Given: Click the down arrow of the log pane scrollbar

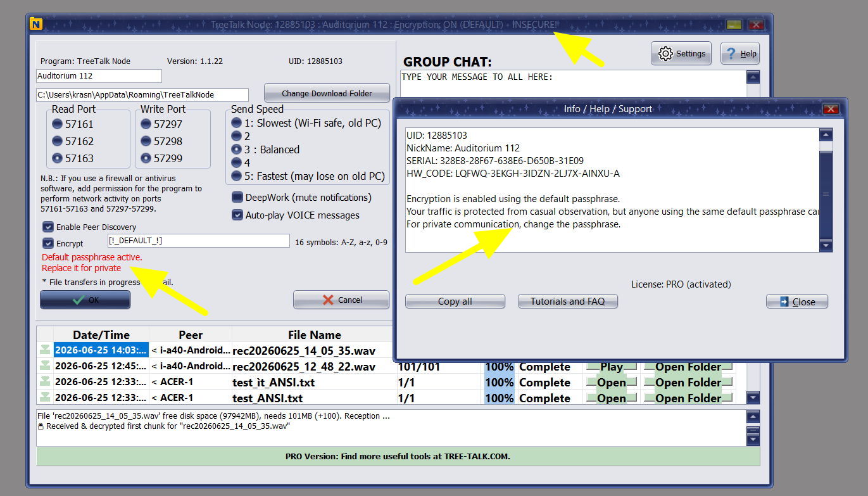Looking at the screenshot, I should 753,439.
